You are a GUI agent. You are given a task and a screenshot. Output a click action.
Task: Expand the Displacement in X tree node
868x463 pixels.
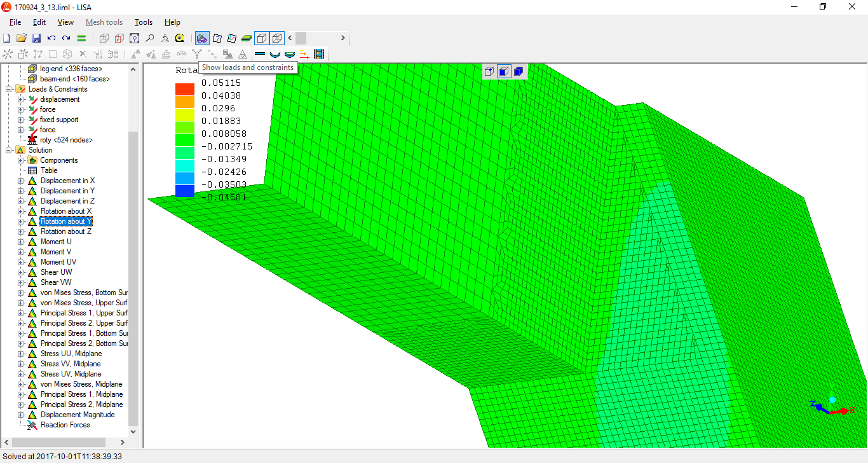(x=20, y=181)
